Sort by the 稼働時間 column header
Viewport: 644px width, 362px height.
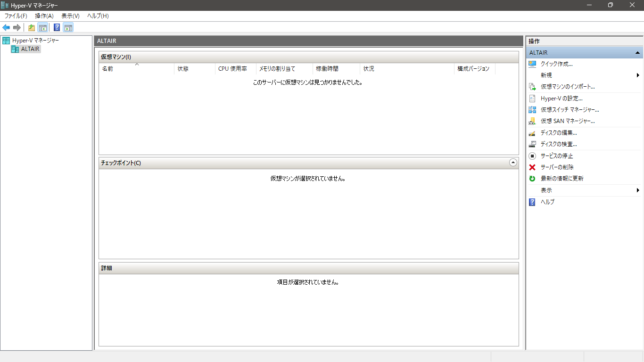[336, 69]
